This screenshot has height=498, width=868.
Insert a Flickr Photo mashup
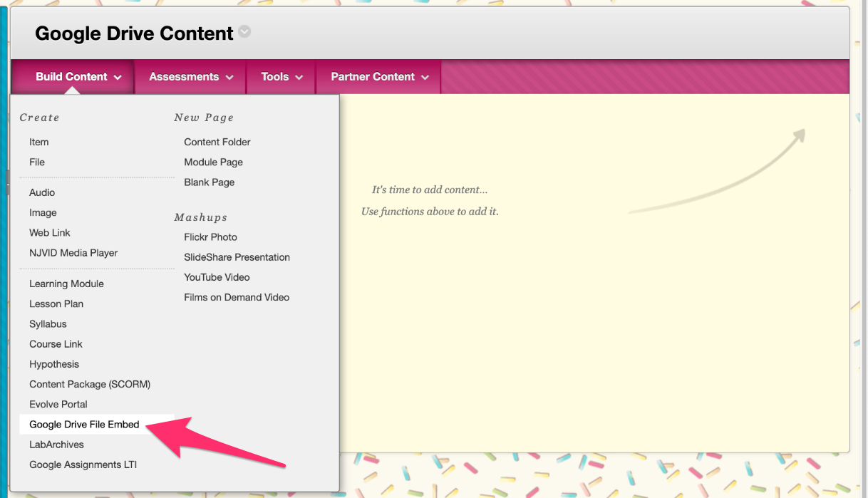coord(210,237)
